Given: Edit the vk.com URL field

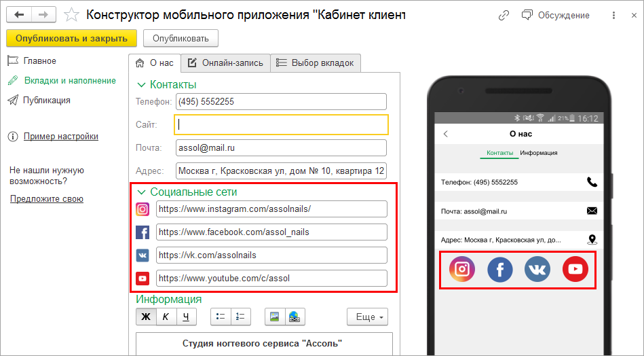Looking at the screenshot, I should click(x=271, y=255).
